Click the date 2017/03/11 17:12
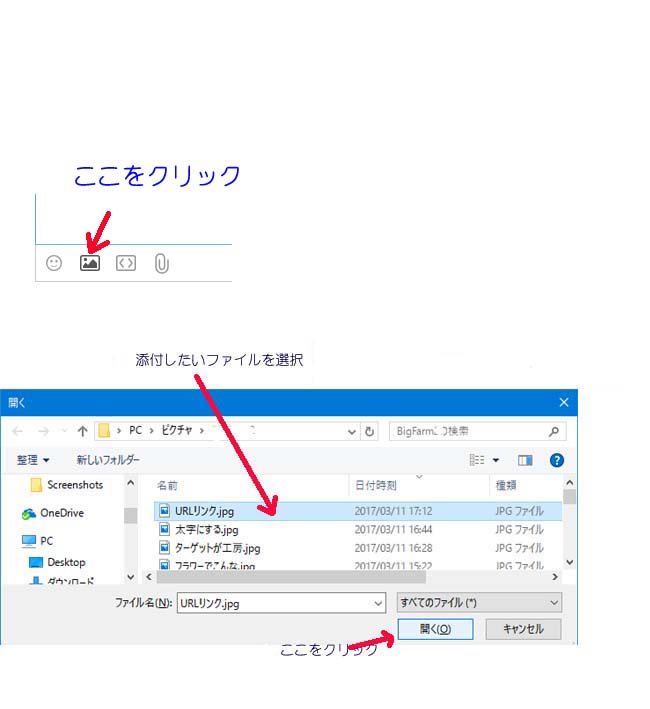This screenshot has height=709, width=650. coord(393,511)
